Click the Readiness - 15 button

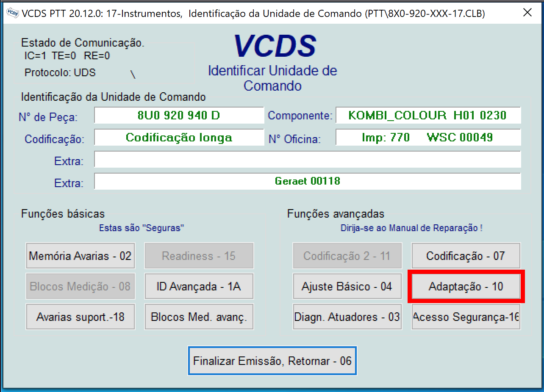coord(199,256)
